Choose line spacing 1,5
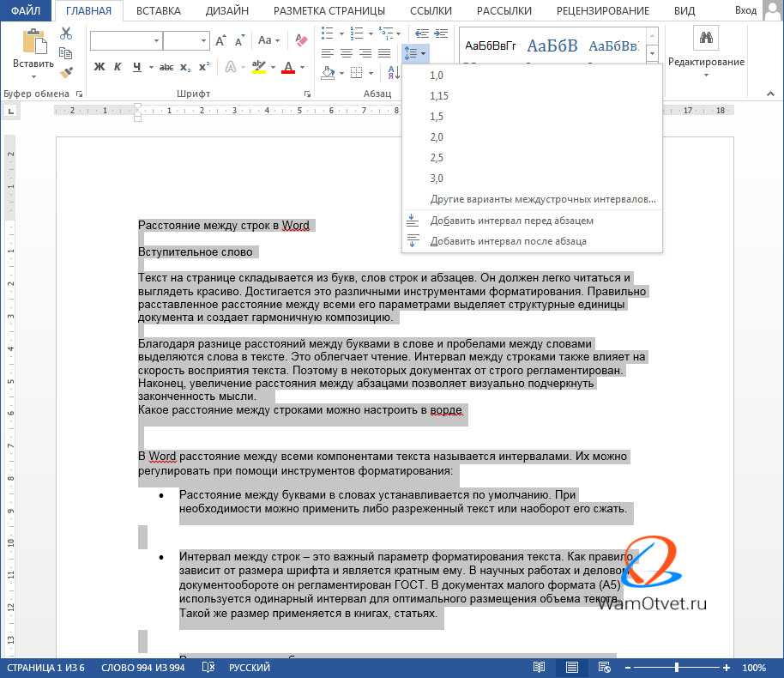784x678 pixels. (532, 116)
